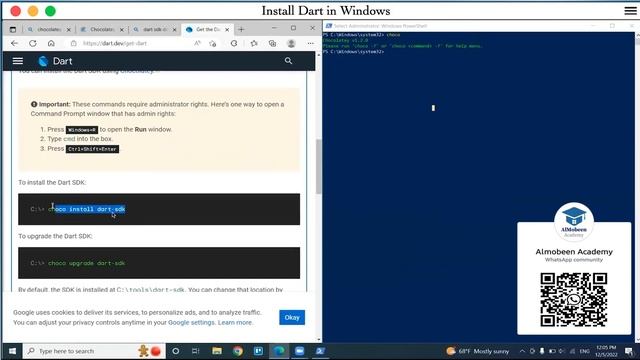This screenshot has width=640, height=360.
Task: Open Edge tab actions menu
Action: 13,29
